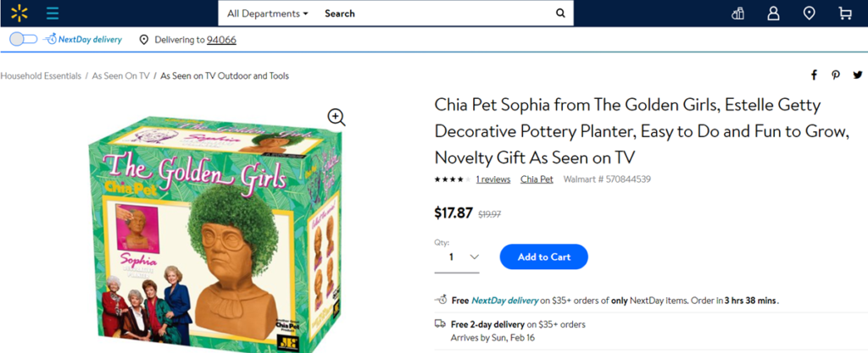Open the reorder items icon

click(x=737, y=14)
